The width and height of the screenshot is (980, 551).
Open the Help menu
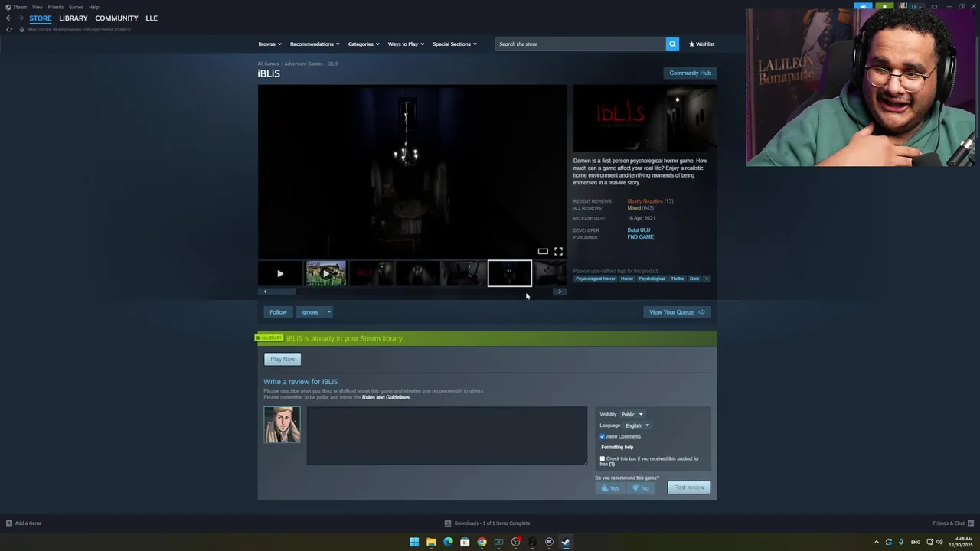coord(93,7)
